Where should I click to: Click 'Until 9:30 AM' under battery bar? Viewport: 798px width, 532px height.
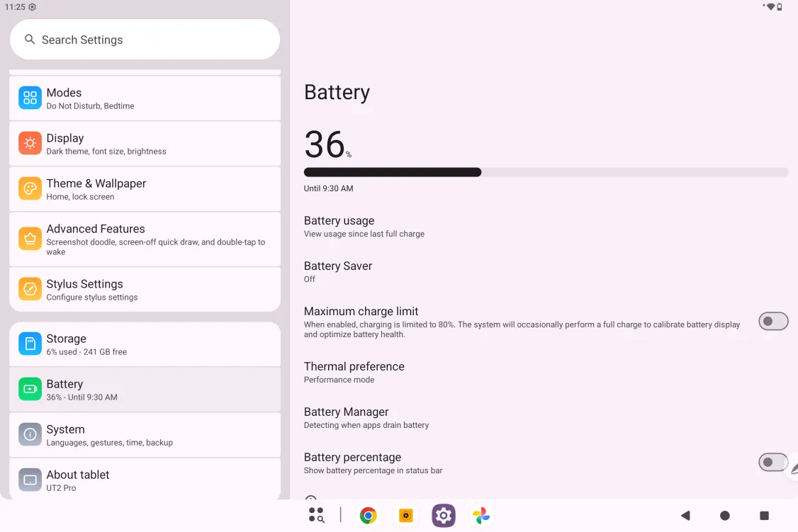pos(328,188)
